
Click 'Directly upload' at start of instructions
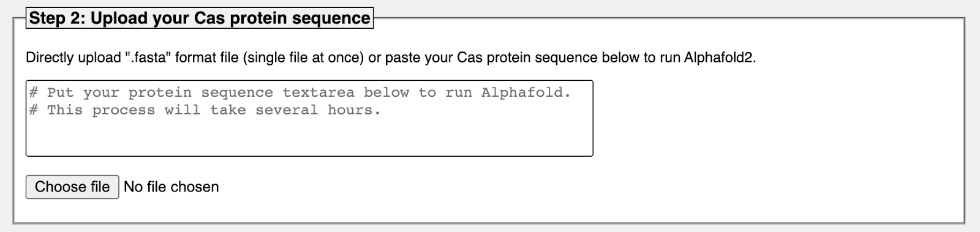73,58
